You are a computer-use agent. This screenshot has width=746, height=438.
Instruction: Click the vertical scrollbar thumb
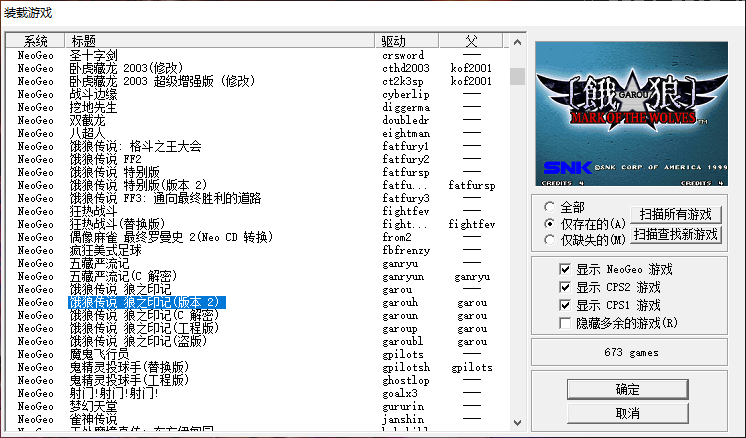tap(518, 76)
